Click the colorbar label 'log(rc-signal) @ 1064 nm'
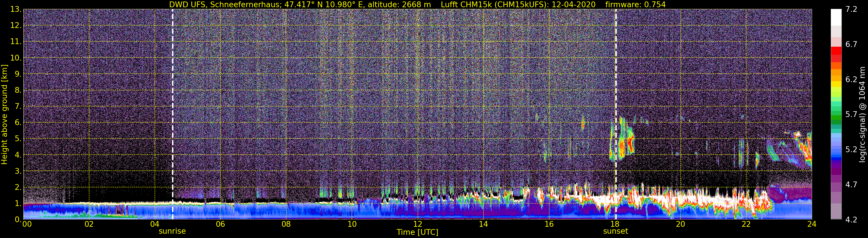This screenshot has height=238, width=868. (862, 114)
